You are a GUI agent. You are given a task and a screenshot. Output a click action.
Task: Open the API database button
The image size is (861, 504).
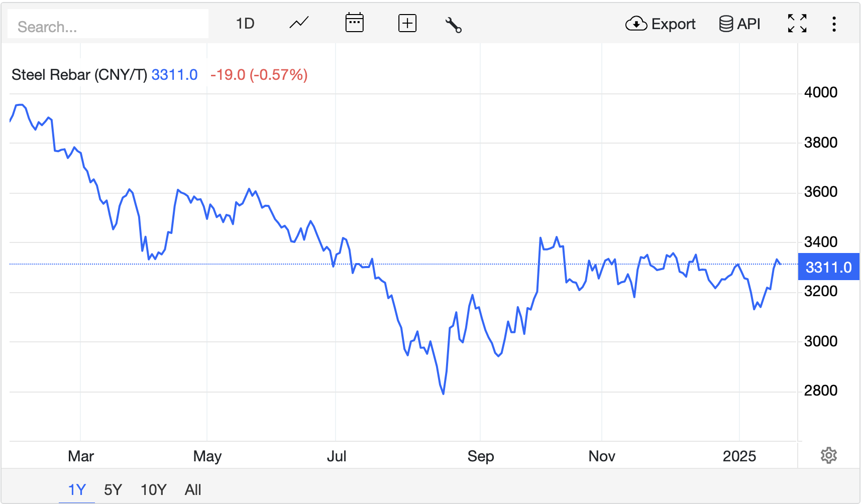739,24
